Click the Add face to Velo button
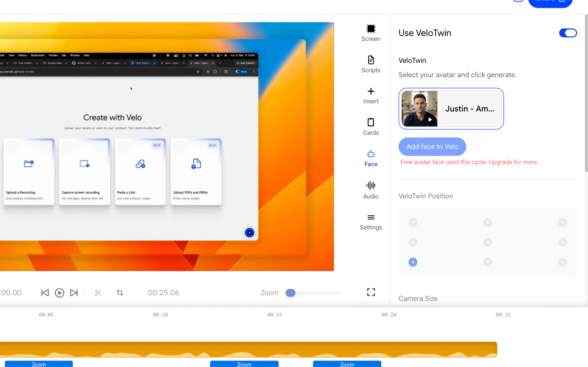Screen dimensions: 588x367 pyautogui.click(x=432, y=147)
